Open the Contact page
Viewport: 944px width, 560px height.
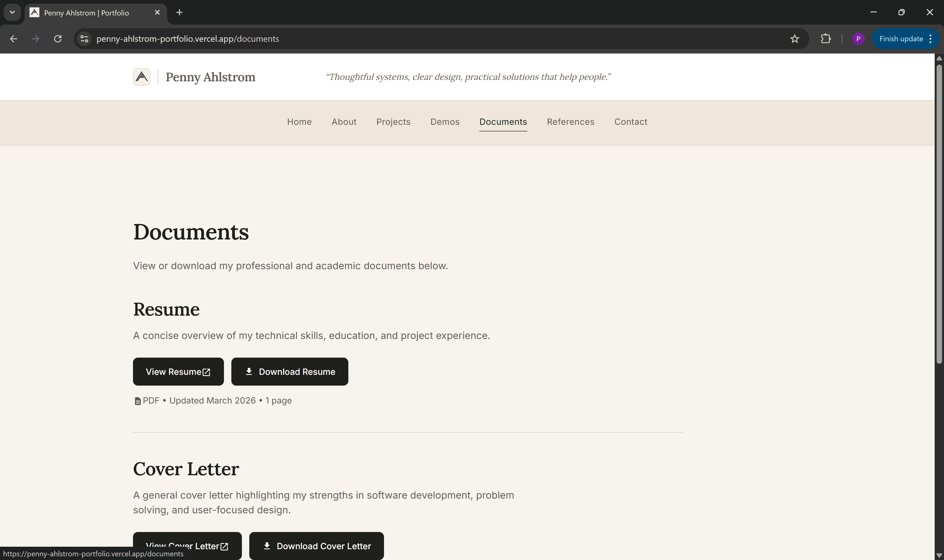click(x=631, y=122)
